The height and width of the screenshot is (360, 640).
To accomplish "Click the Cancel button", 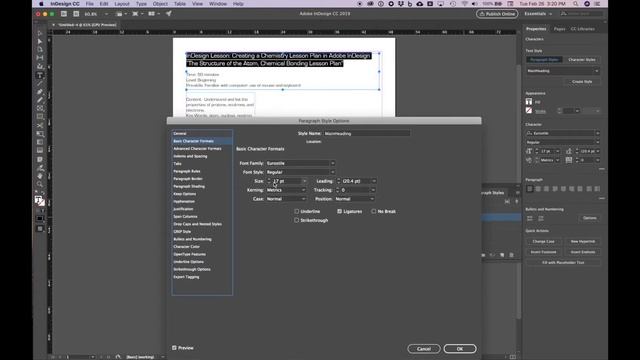I will click(424, 349).
